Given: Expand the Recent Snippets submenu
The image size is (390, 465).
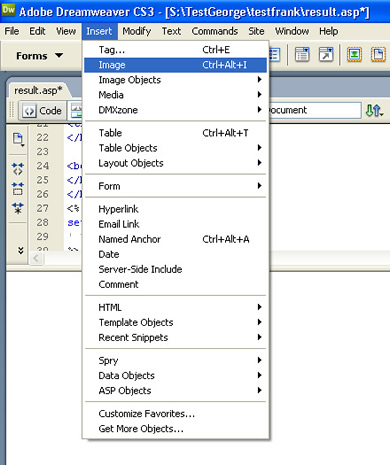Looking at the screenshot, I should pos(175,337).
